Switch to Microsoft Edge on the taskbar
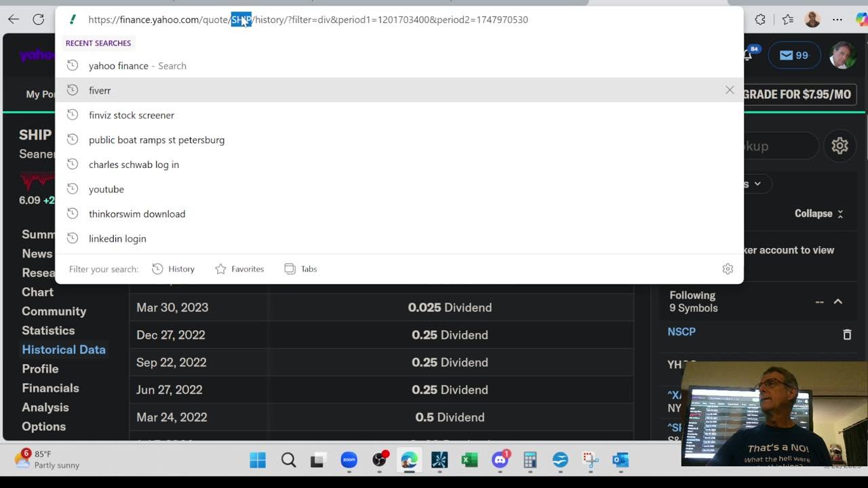This screenshot has width=868, height=488. [409, 461]
